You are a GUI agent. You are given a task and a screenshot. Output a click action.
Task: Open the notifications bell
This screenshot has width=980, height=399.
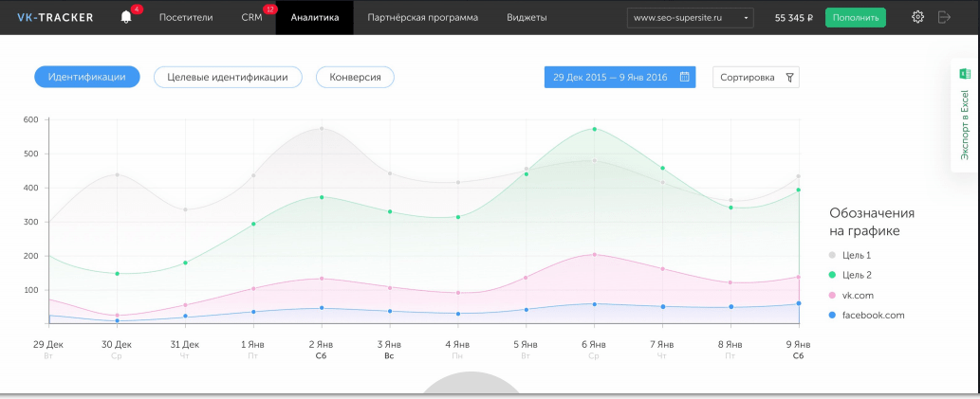pyautogui.click(x=126, y=17)
